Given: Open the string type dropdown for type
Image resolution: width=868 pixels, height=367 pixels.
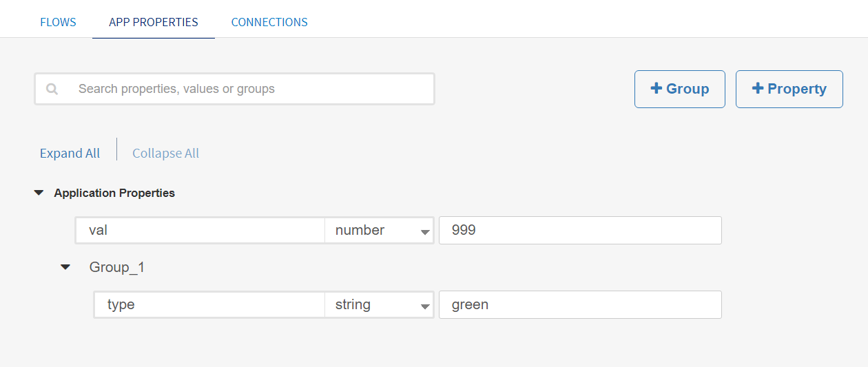Looking at the screenshot, I should click(x=379, y=305).
